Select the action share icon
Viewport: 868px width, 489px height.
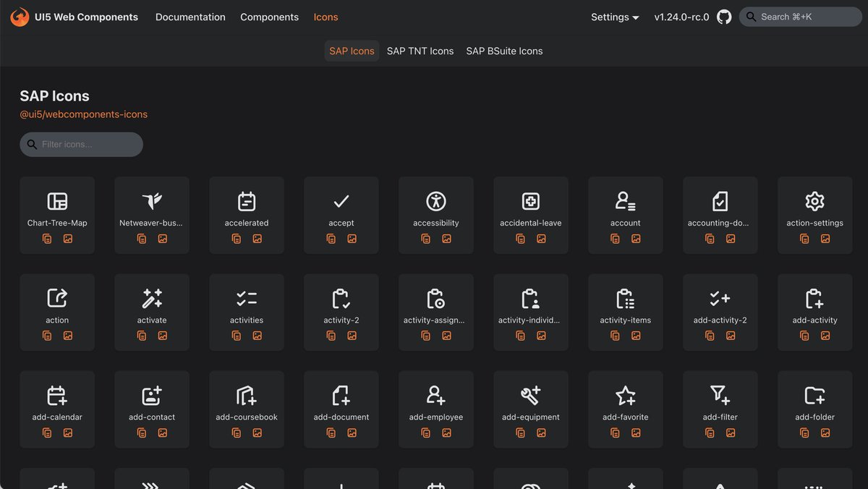(57, 298)
